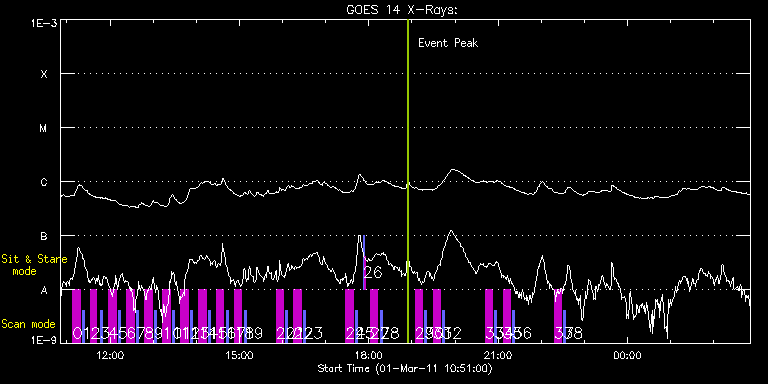Click the "A" flare class axis label

pyautogui.click(x=44, y=290)
